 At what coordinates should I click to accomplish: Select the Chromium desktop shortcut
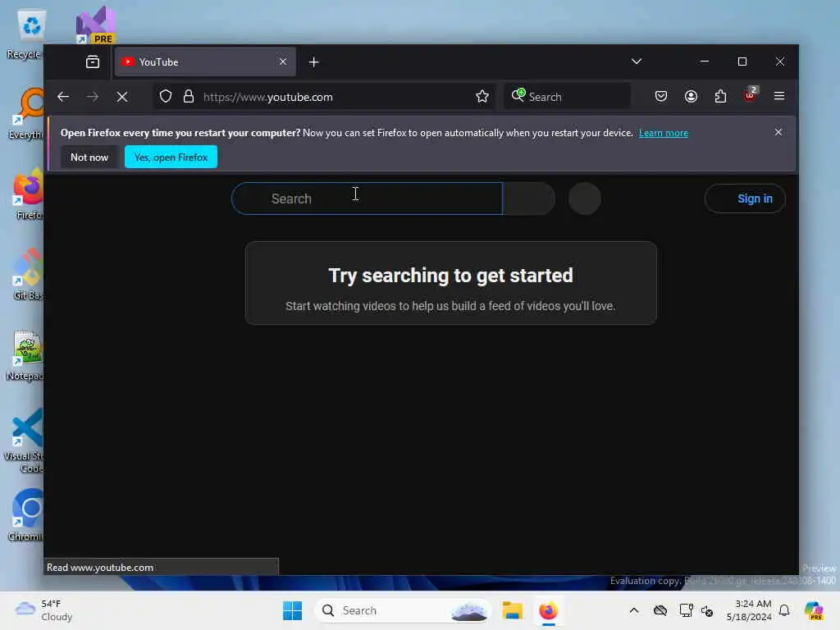27,515
